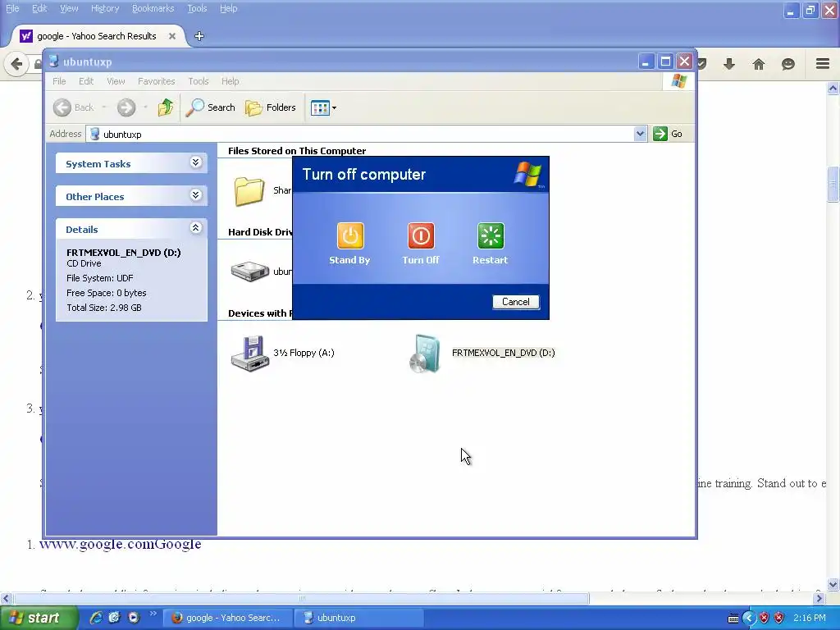Click the 2:16 PM taskbar clock
Screen dimensions: 840x630
[810, 619]
